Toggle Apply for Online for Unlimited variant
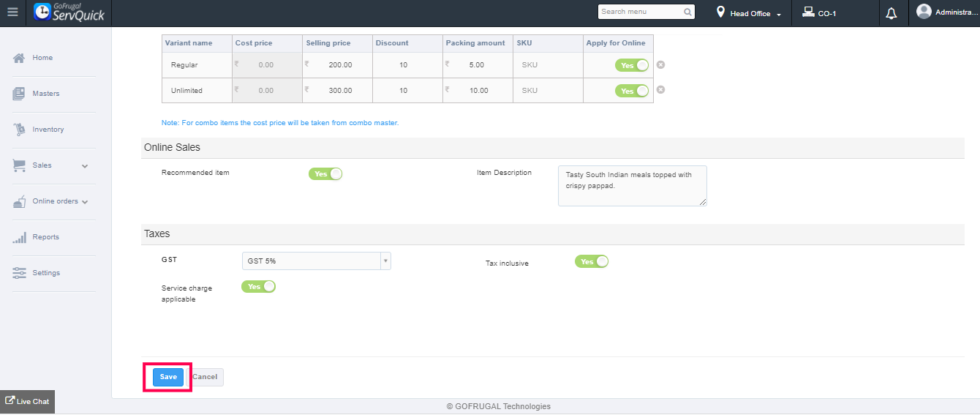Viewport: 980px width, 415px height. [632, 91]
